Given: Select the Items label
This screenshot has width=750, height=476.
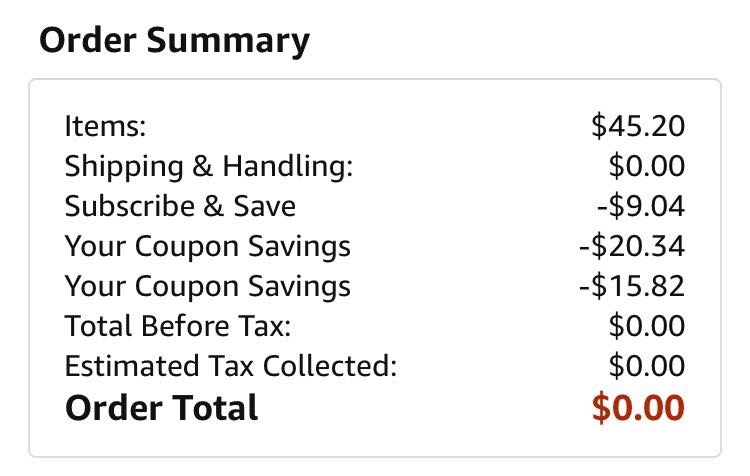Looking at the screenshot, I should (x=105, y=126).
